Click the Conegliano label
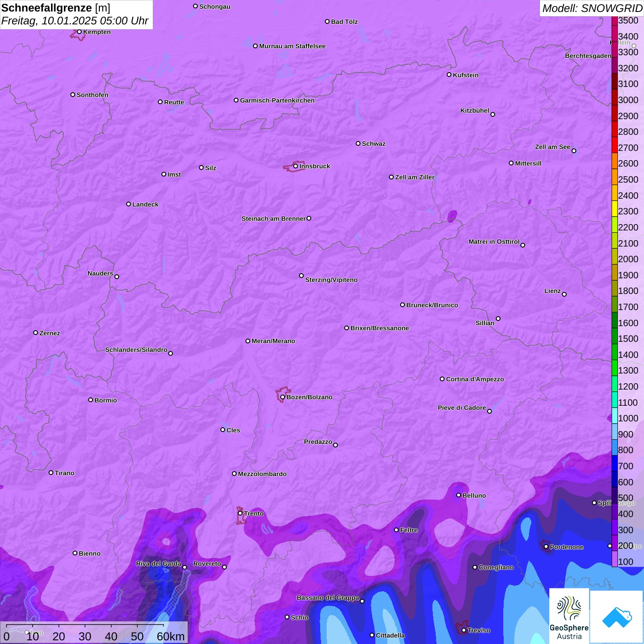The height and width of the screenshot is (644, 644). pyautogui.click(x=496, y=567)
